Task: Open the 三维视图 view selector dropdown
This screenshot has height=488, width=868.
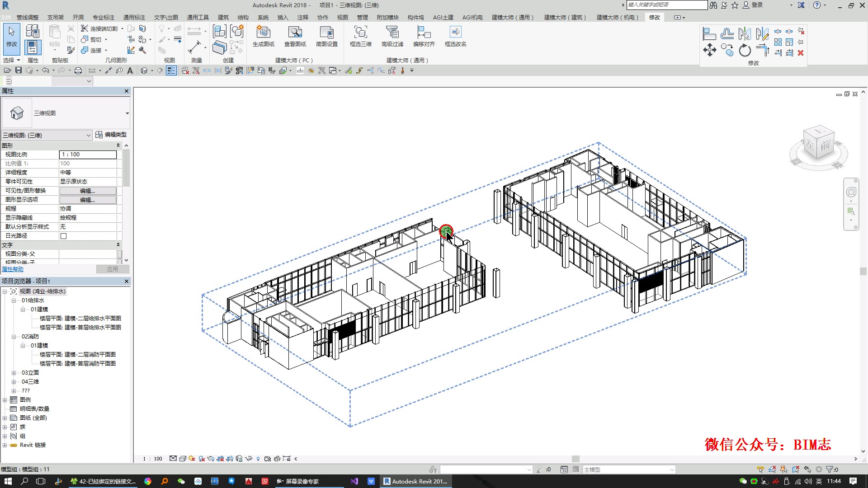Action: (88, 135)
